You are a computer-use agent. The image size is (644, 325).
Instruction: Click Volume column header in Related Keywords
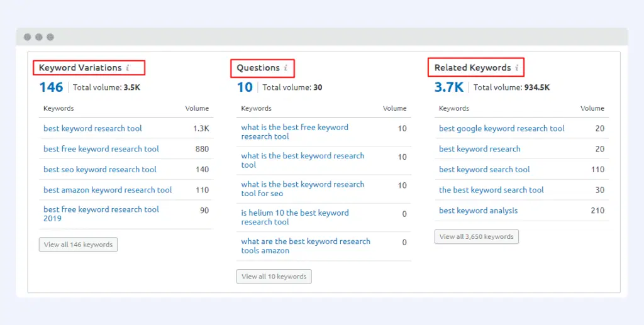pos(592,108)
